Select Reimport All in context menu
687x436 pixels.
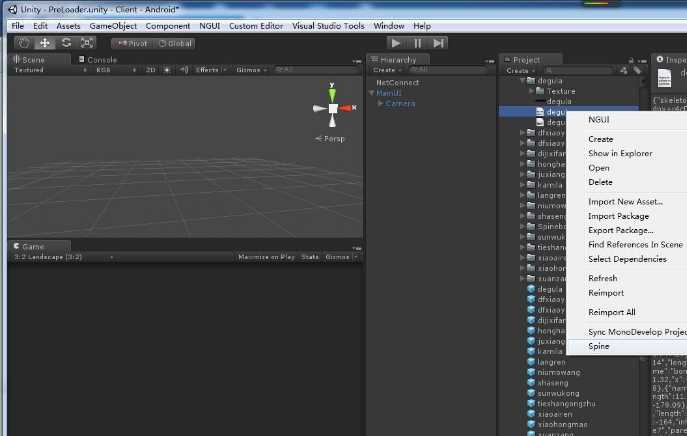612,312
